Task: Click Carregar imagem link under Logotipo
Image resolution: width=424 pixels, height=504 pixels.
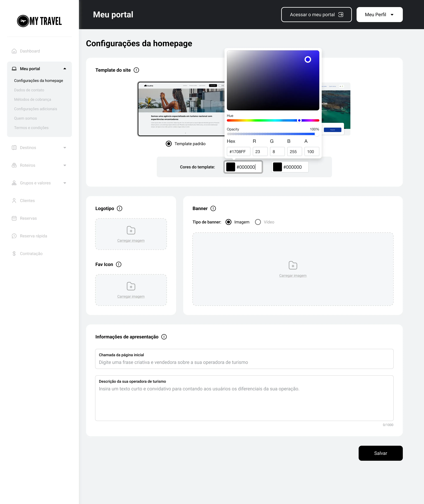Action: 131,240
